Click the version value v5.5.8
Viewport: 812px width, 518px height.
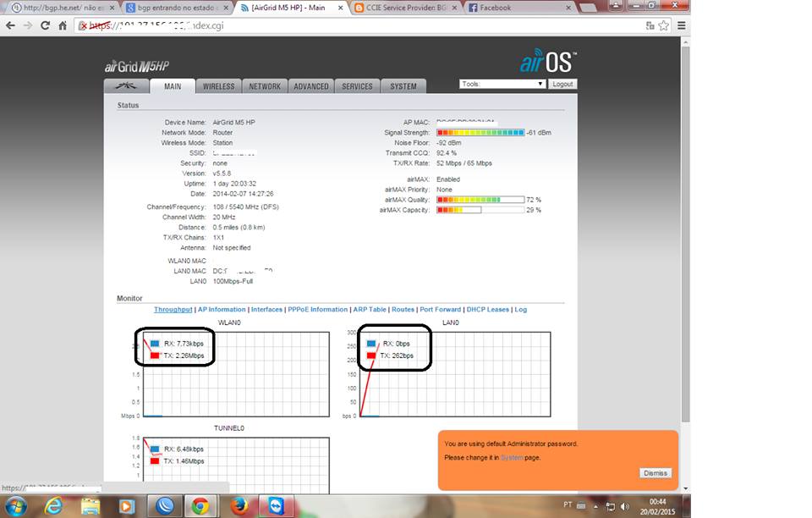222,174
